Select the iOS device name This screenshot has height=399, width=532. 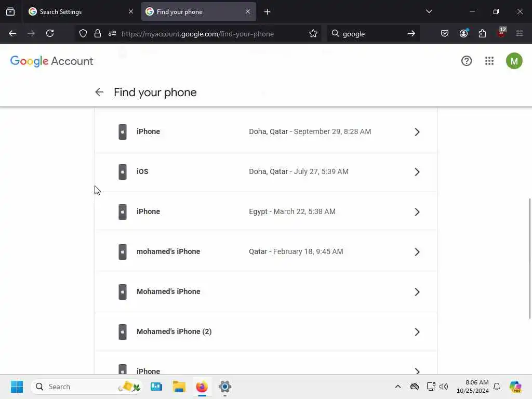[142, 171]
